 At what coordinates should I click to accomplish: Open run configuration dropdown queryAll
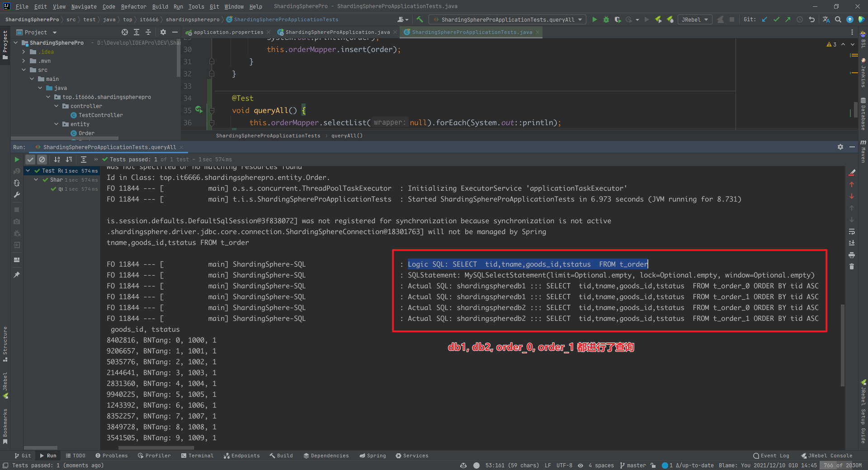click(507, 19)
